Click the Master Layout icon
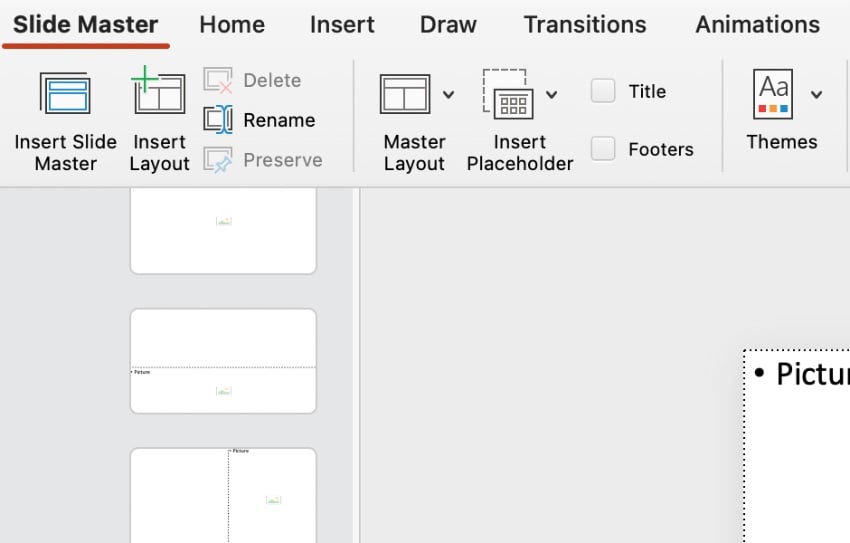The height and width of the screenshot is (543, 850). (x=405, y=94)
